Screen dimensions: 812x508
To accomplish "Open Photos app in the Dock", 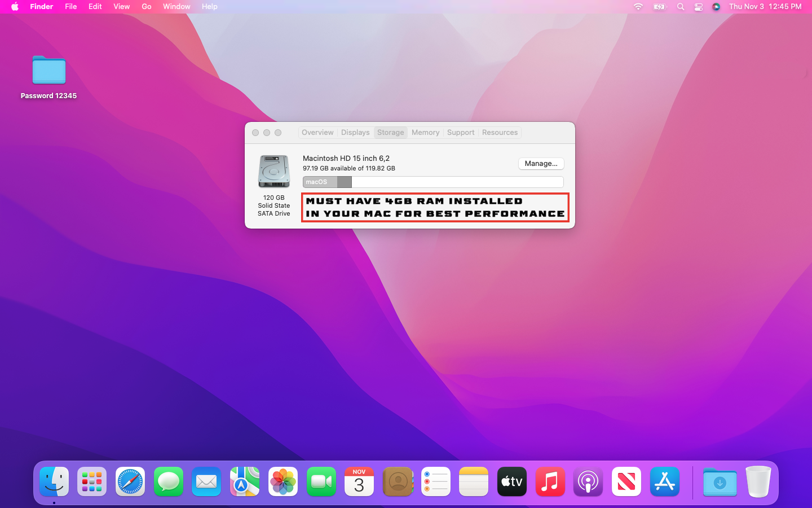I will 283,481.
